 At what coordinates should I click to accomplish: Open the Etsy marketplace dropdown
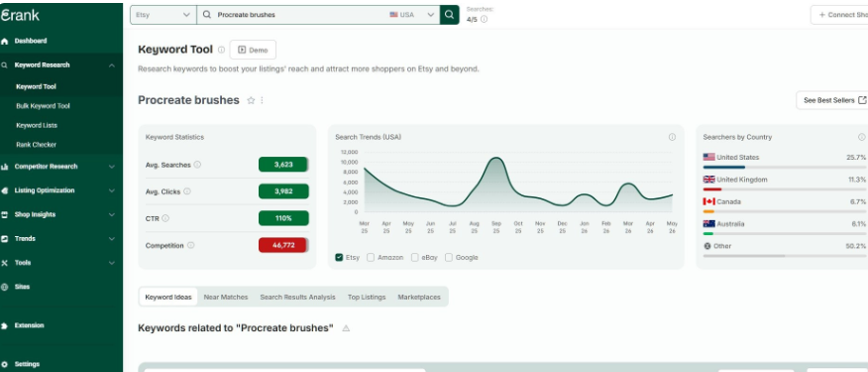(163, 15)
